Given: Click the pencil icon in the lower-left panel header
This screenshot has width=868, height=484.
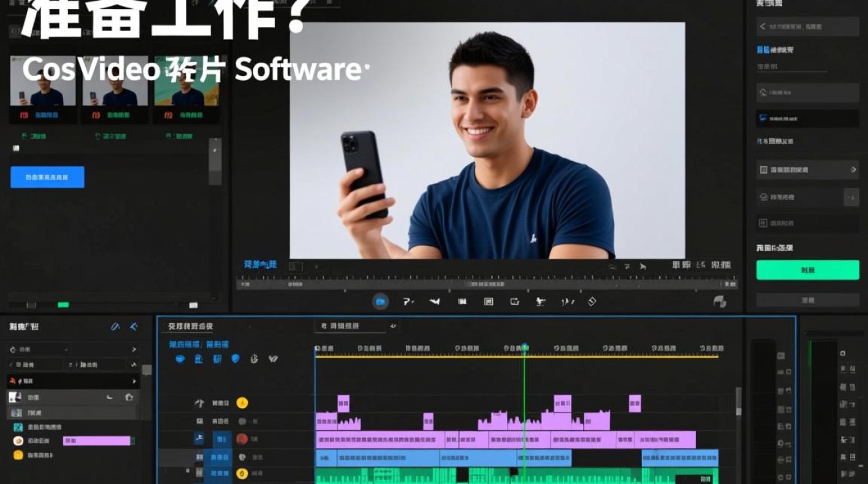Looking at the screenshot, I should click(116, 327).
